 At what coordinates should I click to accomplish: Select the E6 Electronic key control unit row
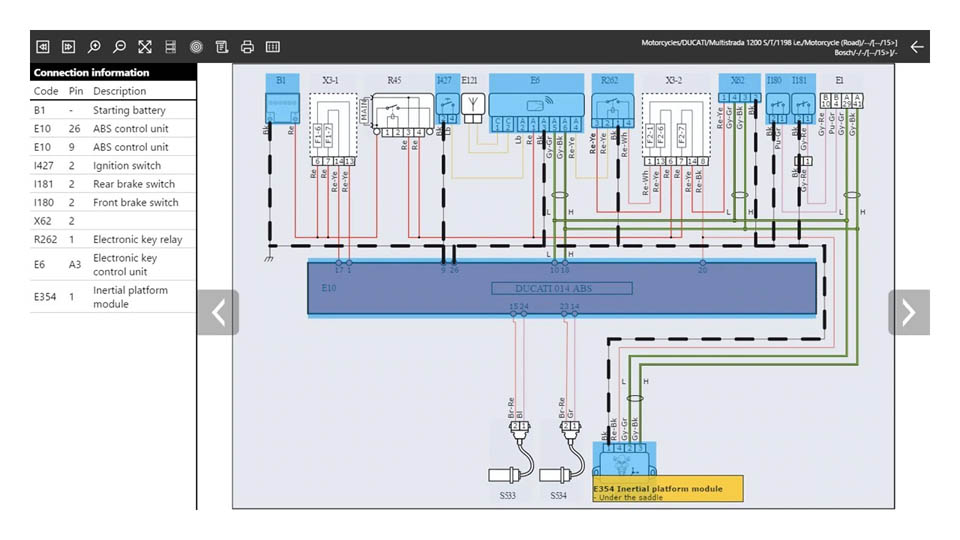(x=113, y=264)
